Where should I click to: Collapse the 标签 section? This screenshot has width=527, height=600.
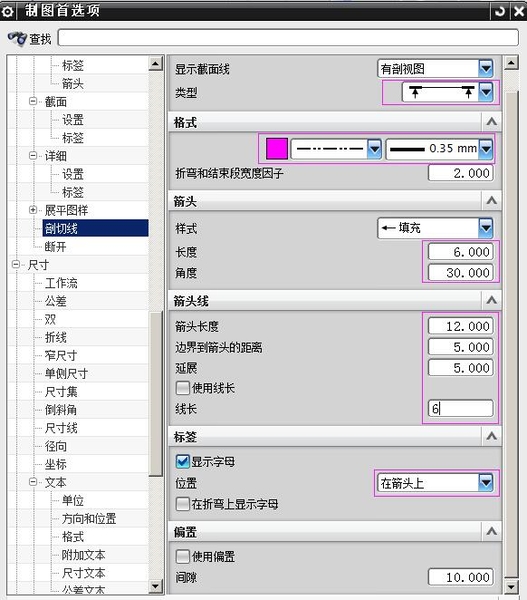491,436
